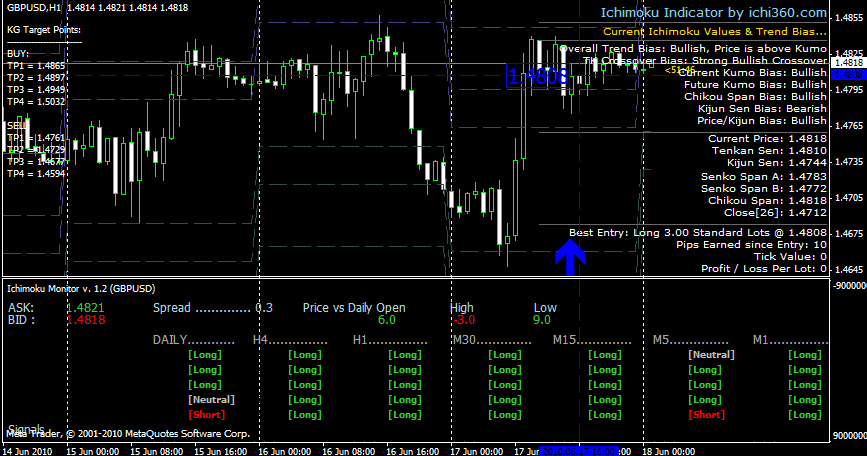867x456 pixels.
Task: Click the 'Tenkan Sen: 1.4810' value
Action: click(770, 150)
